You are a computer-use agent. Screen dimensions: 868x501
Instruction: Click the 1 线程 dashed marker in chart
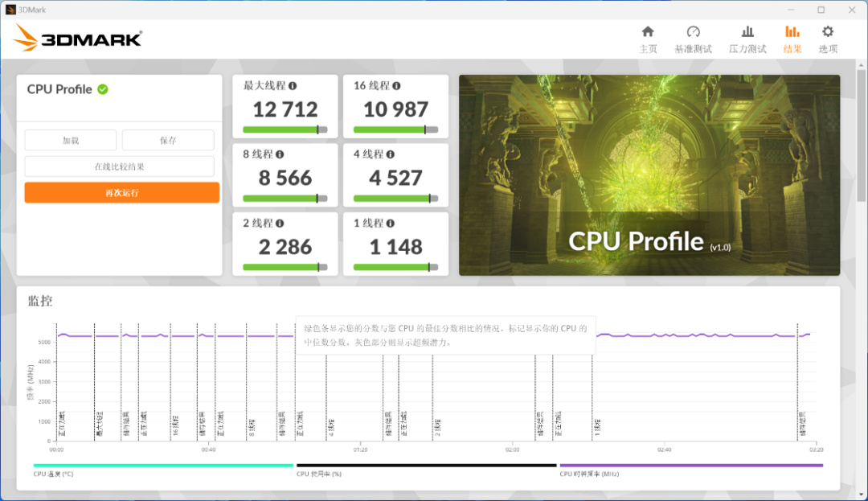pyautogui.click(x=592, y=398)
